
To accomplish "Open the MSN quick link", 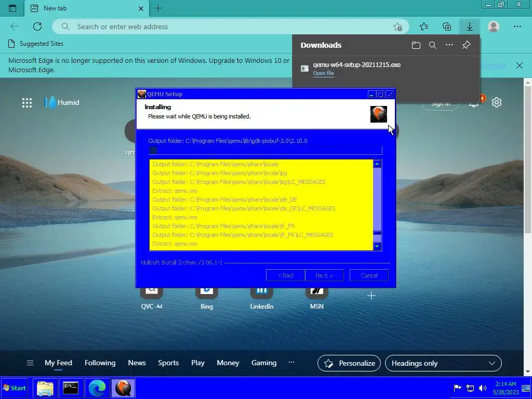I will (x=316, y=298).
